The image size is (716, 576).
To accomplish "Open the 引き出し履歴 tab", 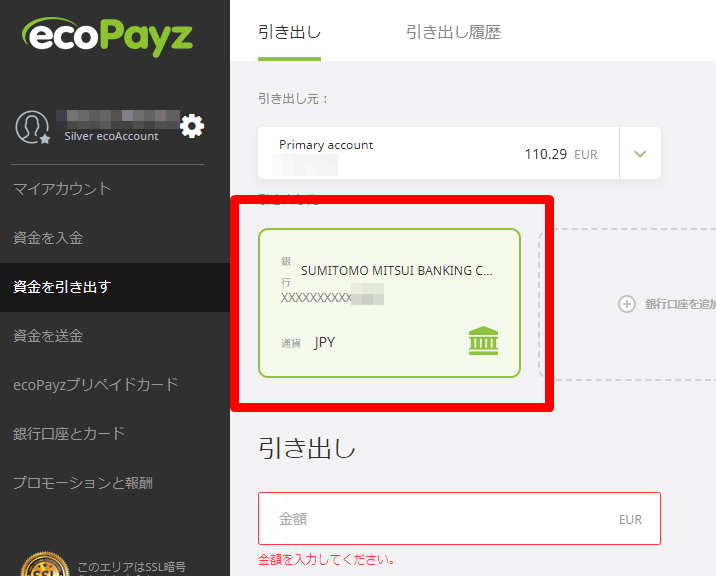I will [x=453, y=33].
